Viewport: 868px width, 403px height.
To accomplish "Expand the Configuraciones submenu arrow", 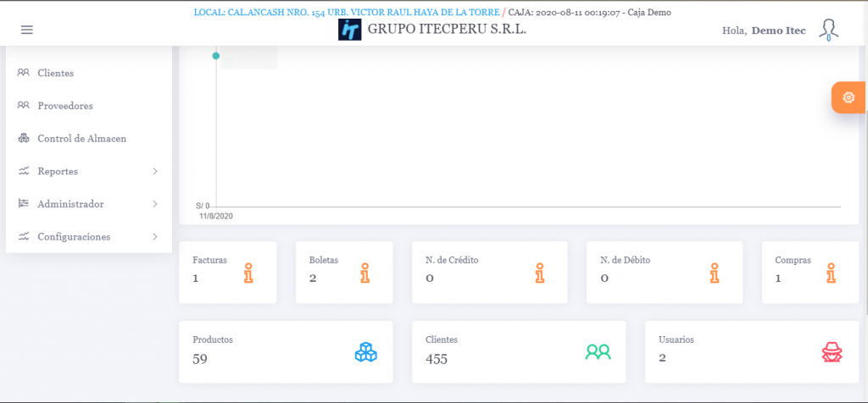I will click(155, 237).
